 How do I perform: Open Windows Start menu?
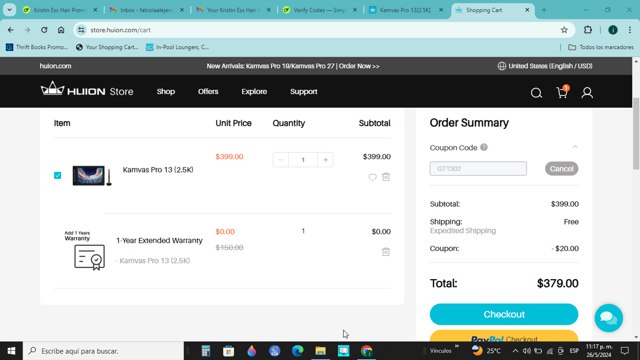11,351
